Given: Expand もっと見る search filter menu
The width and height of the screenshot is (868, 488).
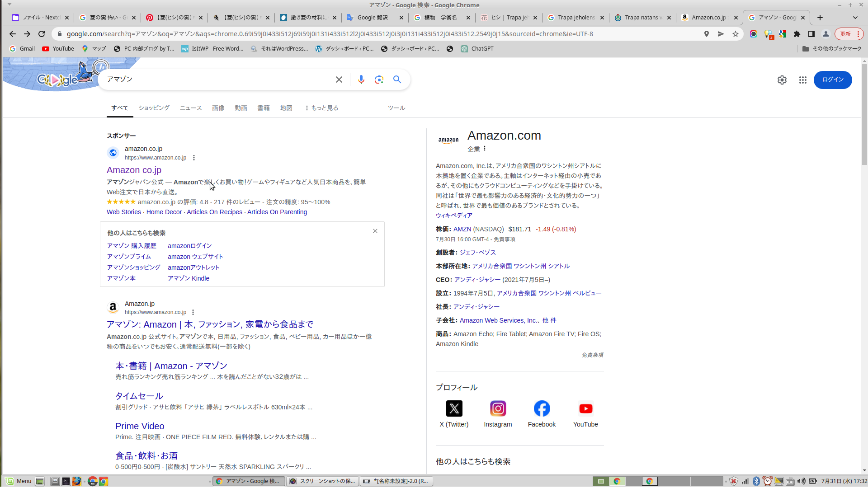Looking at the screenshot, I should pyautogui.click(x=321, y=108).
